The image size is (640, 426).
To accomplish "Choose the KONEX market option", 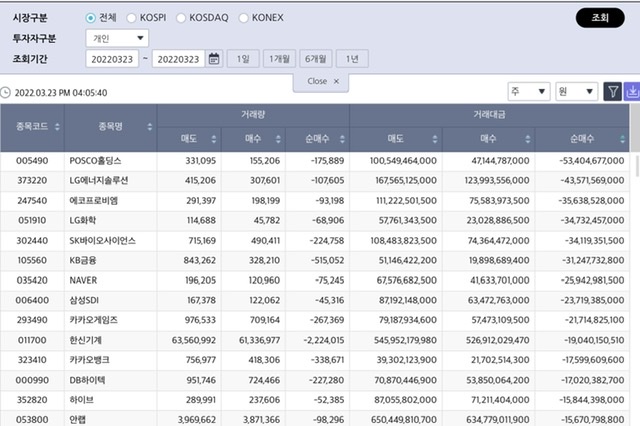I will point(245,18).
